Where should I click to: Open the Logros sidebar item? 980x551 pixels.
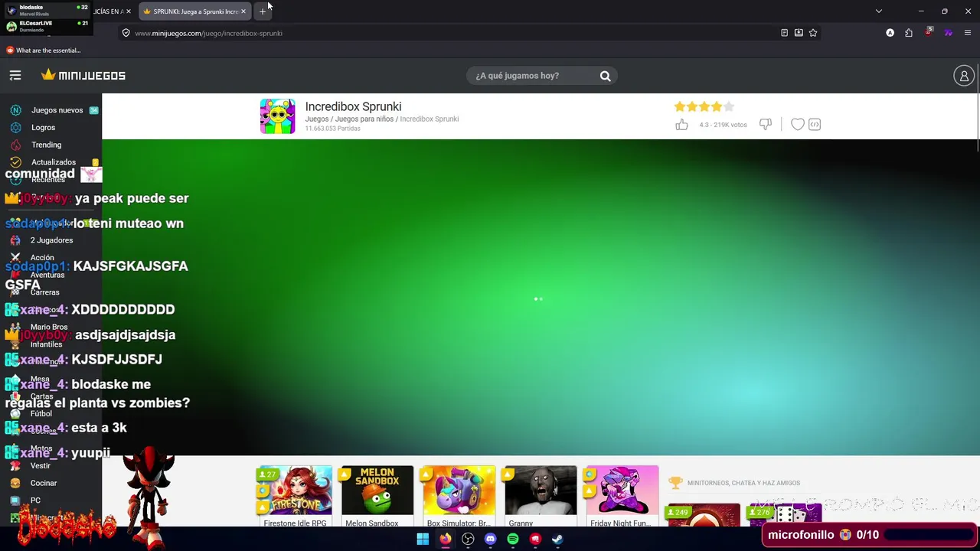click(43, 128)
